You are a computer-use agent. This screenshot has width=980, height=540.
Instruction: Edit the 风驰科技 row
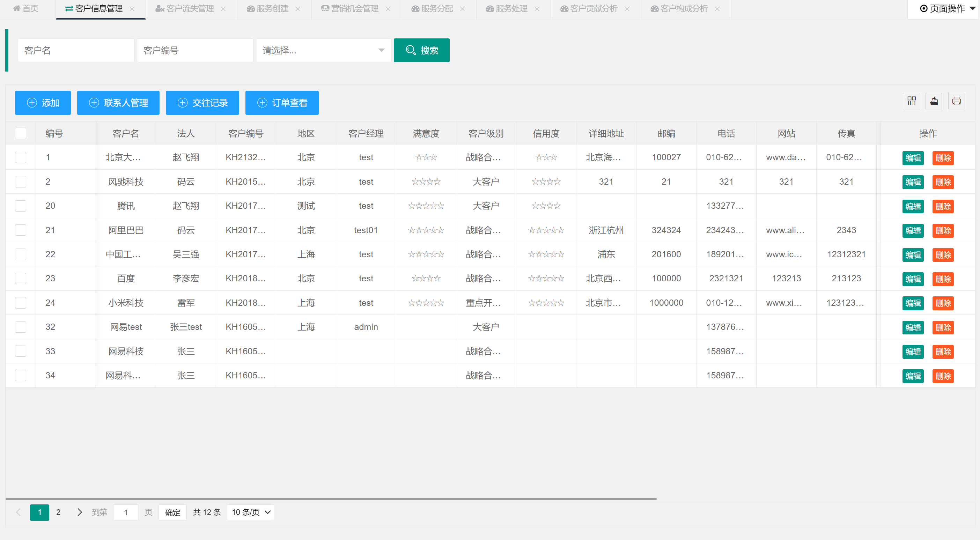click(x=913, y=182)
